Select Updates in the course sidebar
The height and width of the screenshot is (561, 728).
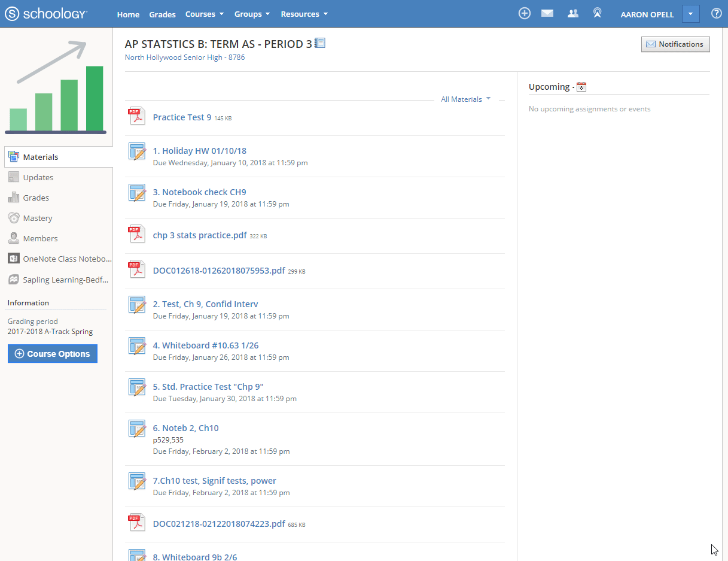click(x=38, y=177)
